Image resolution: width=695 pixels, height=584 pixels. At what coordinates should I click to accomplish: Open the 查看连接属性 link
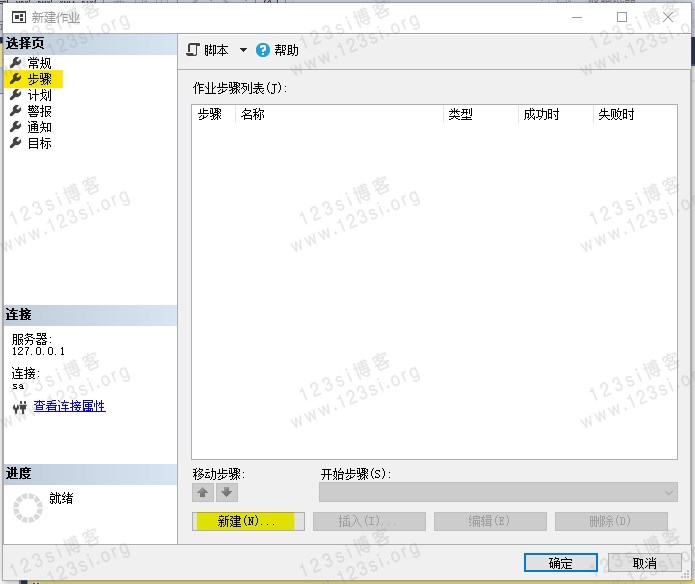70,406
